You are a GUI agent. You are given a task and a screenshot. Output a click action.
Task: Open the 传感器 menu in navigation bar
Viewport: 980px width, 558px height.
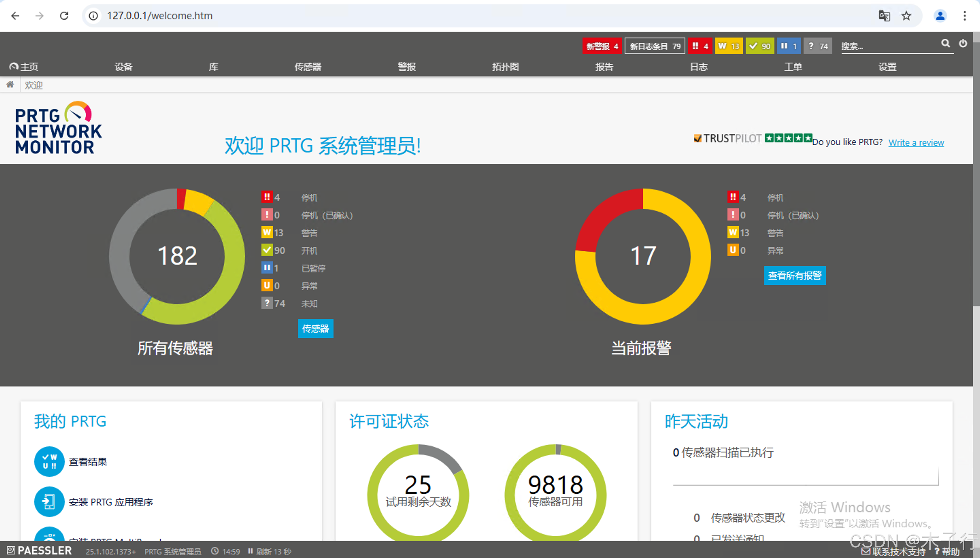[307, 67]
